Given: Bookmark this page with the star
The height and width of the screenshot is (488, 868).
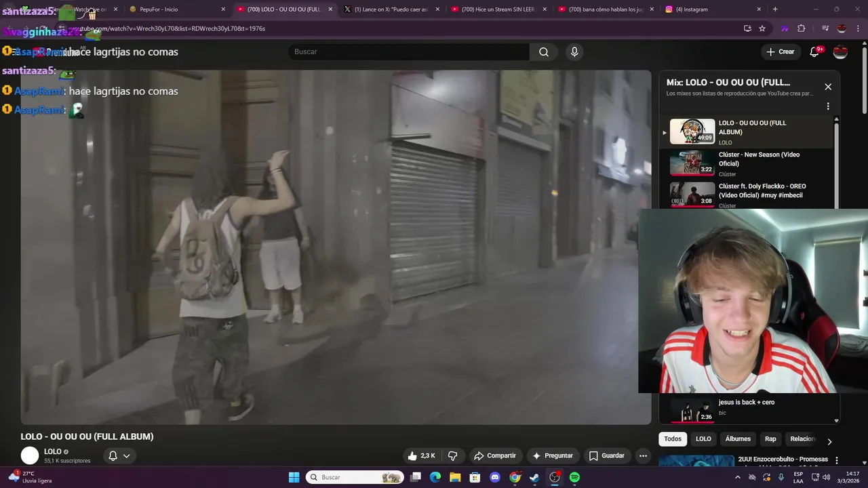Looking at the screenshot, I should pos(762,28).
